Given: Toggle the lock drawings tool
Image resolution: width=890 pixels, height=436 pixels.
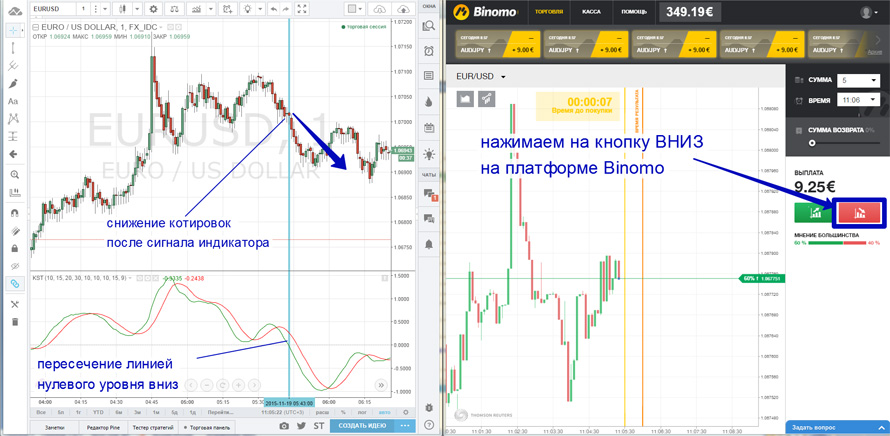Looking at the screenshot, I should coord(14,248).
